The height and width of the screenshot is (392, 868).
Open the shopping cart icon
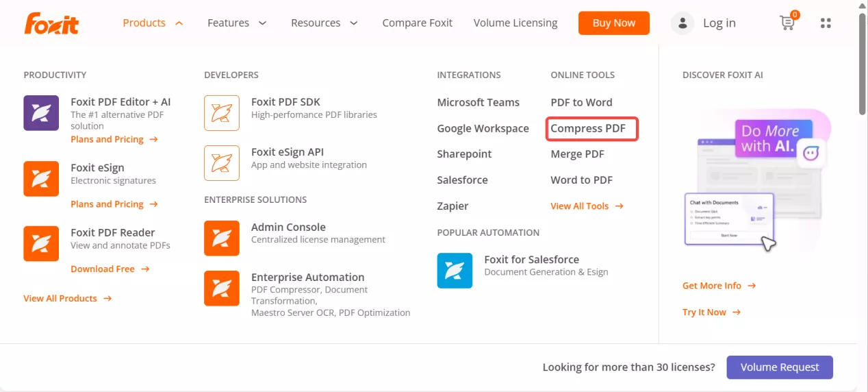tap(788, 23)
